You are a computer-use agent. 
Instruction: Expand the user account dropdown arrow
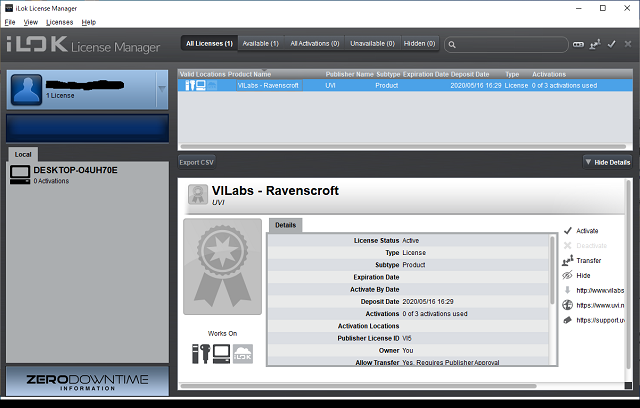(162, 89)
